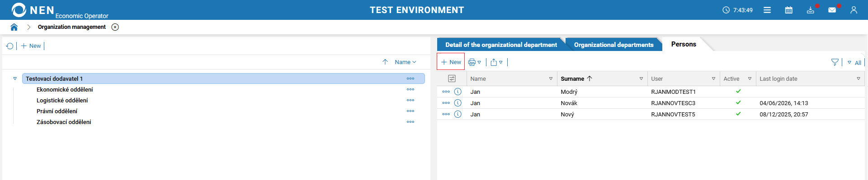Image resolution: width=868 pixels, height=180 pixels.
Task: Open row actions menu for Nový
Action: 446,114
